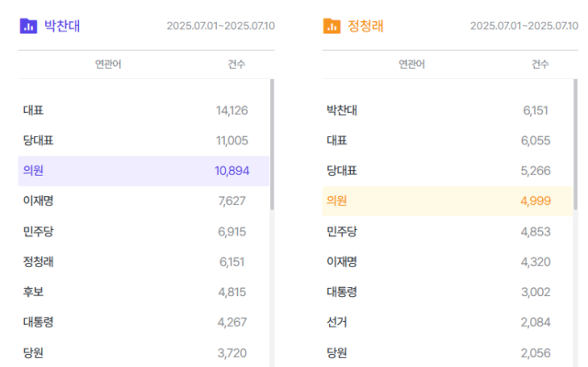This screenshot has height=367, width=588.
Task: Click the count 4,999
Action: click(536, 201)
